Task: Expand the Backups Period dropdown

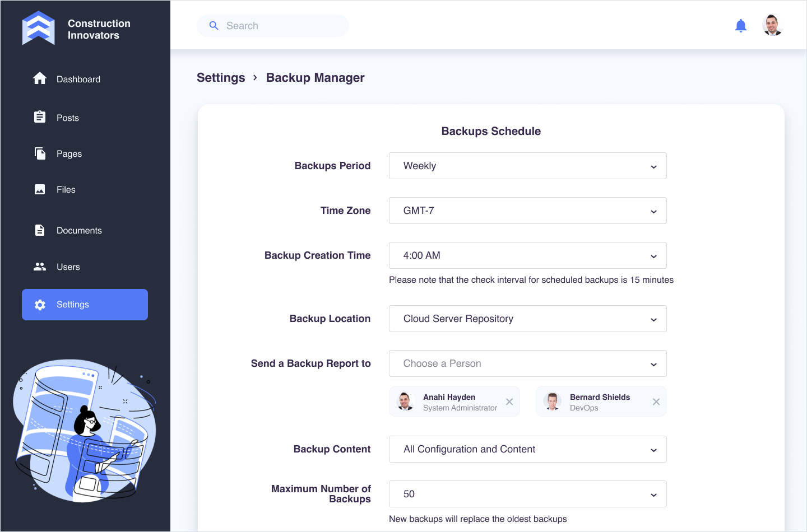Action: click(527, 166)
